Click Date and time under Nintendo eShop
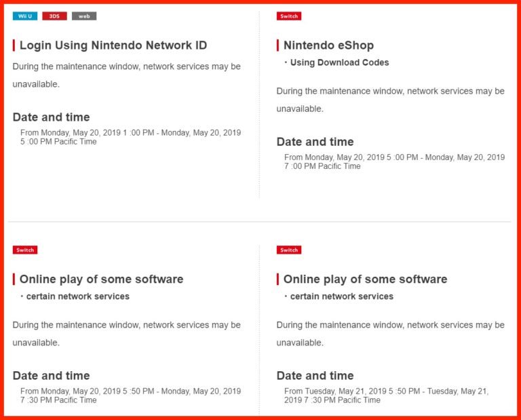The image size is (521, 420). [x=315, y=141]
